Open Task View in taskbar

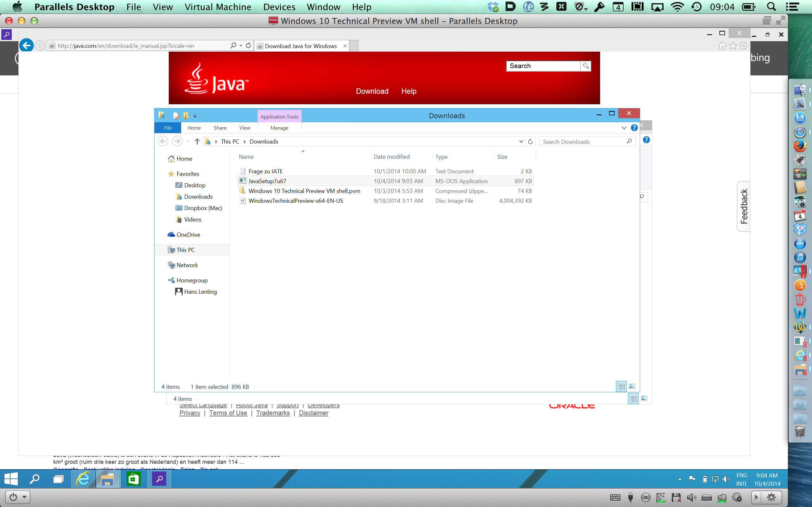pyautogui.click(x=58, y=479)
